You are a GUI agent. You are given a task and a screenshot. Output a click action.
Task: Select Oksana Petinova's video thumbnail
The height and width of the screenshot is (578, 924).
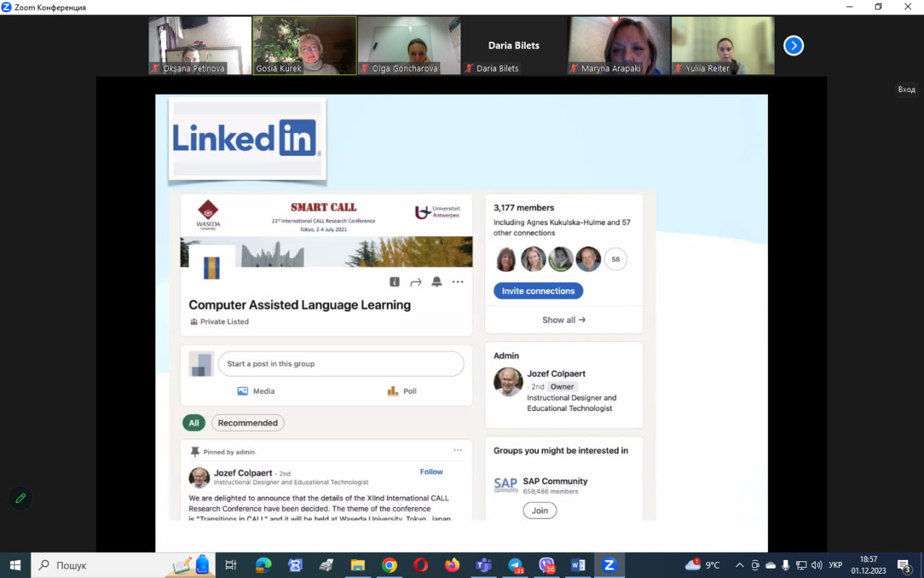pos(200,46)
